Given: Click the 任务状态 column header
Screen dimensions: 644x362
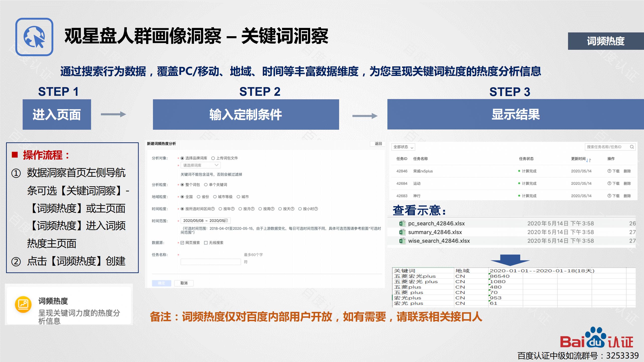Looking at the screenshot, I should [x=526, y=159].
